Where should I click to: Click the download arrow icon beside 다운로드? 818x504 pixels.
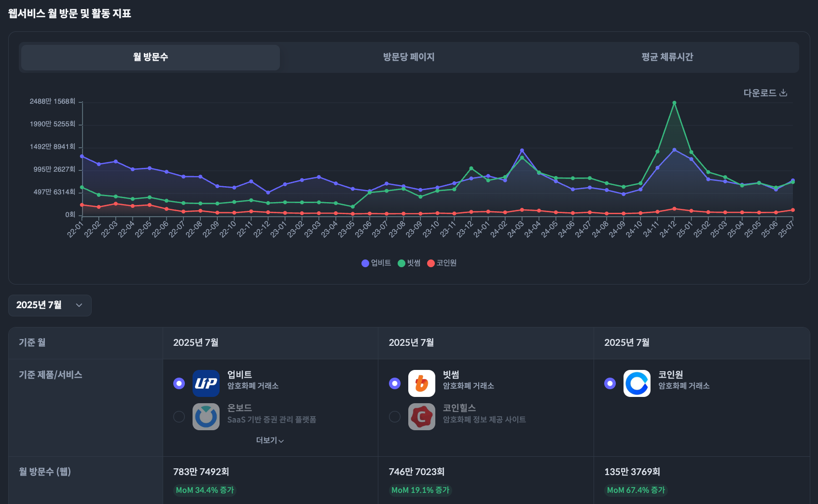pyautogui.click(x=783, y=93)
